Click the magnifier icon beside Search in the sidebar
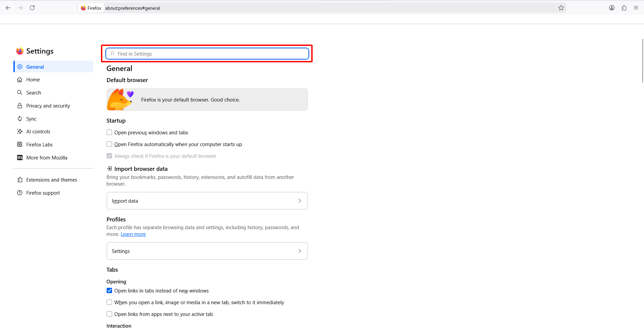 20,92
